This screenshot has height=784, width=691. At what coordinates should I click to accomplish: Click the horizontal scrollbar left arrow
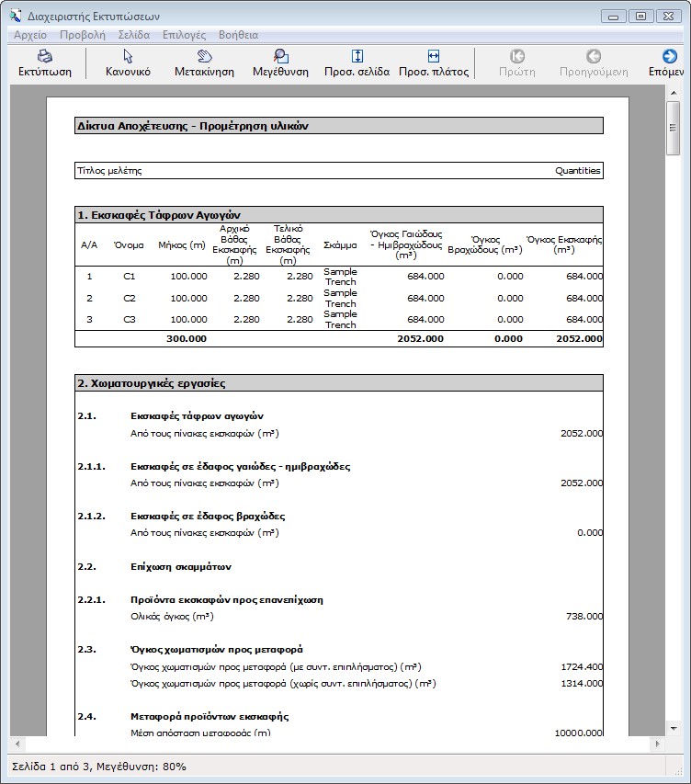[16, 743]
